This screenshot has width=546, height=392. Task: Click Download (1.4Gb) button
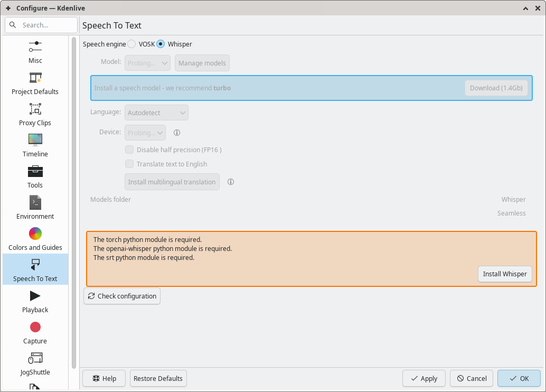tap(496, 88)
